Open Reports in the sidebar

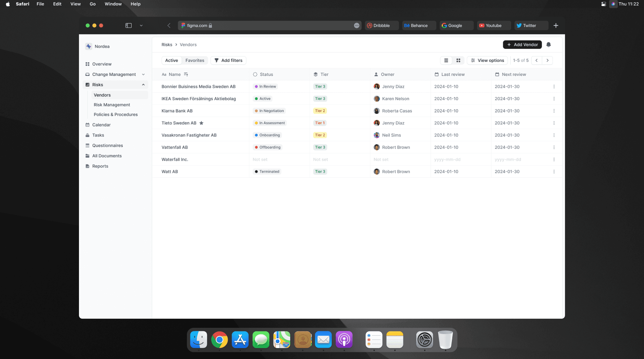[x=100, y=166]
